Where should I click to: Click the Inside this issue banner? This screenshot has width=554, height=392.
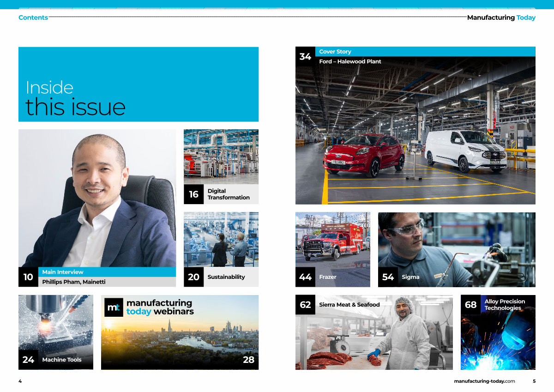(x=138, y=84)
